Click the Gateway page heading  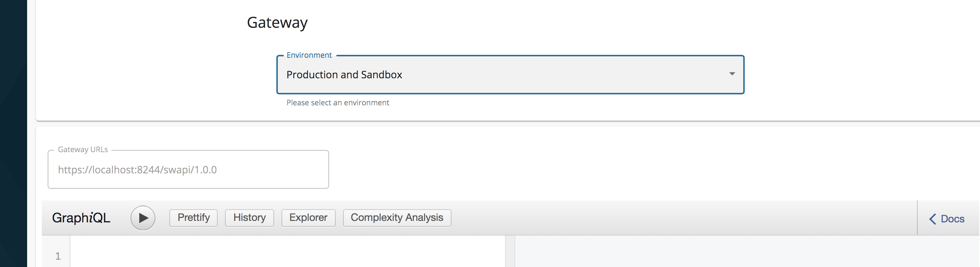(277, 22)
